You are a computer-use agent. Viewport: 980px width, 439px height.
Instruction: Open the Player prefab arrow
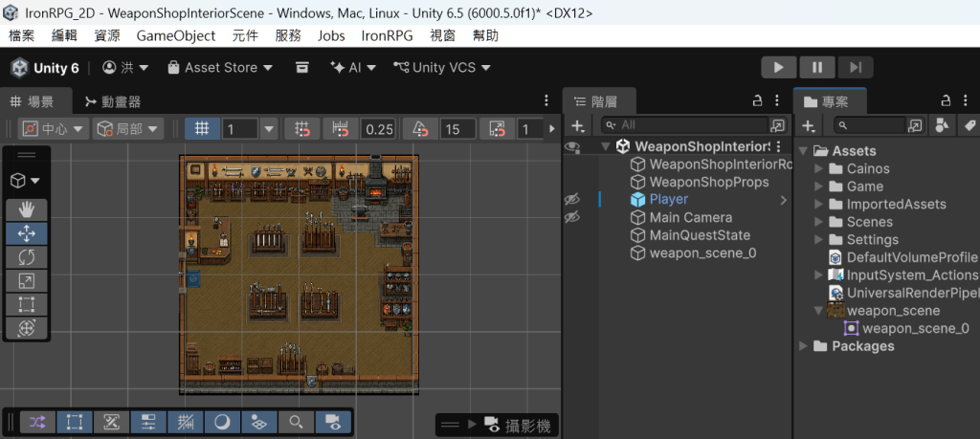783,201
